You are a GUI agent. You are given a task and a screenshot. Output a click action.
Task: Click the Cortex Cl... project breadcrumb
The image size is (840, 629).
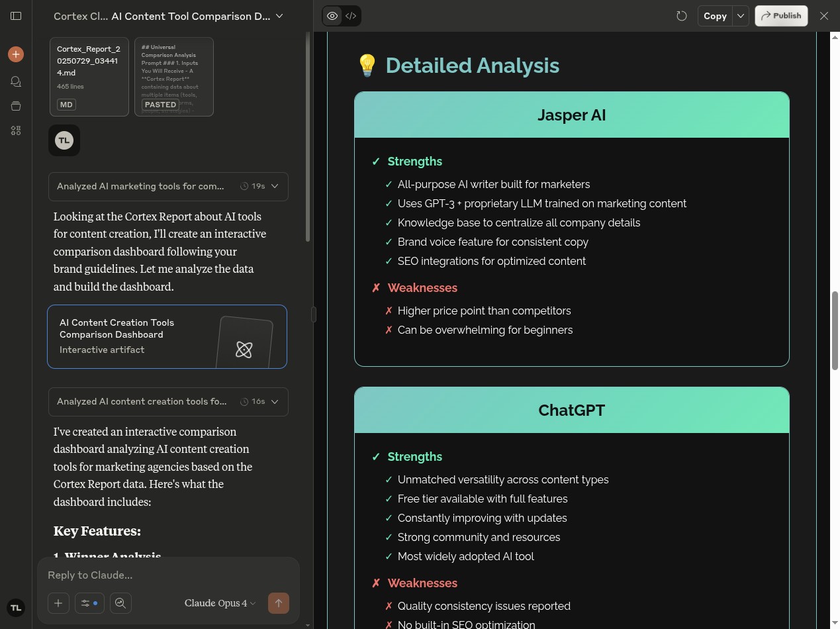[x=81, y=16]
